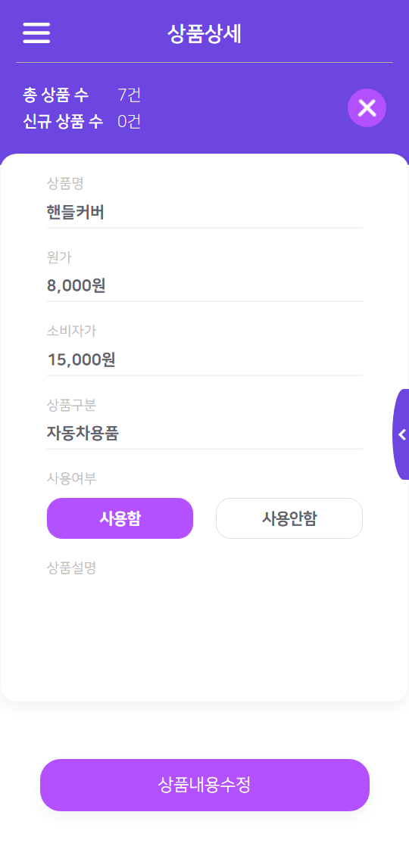409x868 pixels.
Task: Click the 7건 total product count
Action: point(129,95)
